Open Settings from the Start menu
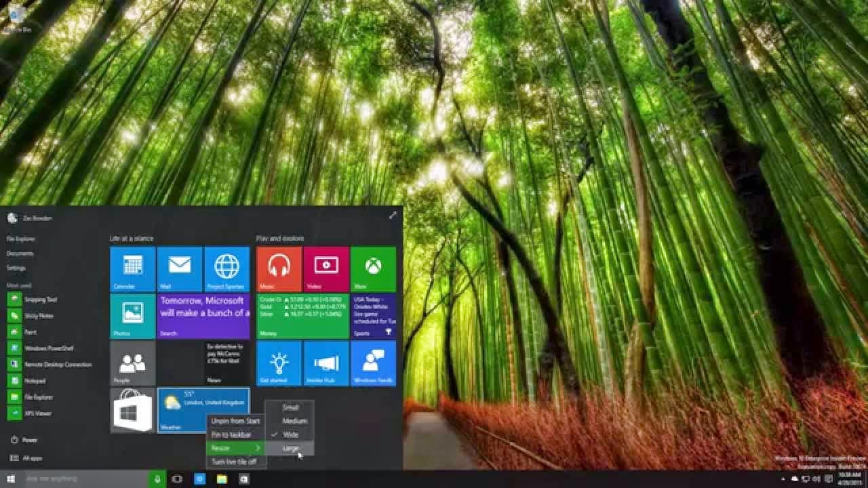 pos(17,268)
